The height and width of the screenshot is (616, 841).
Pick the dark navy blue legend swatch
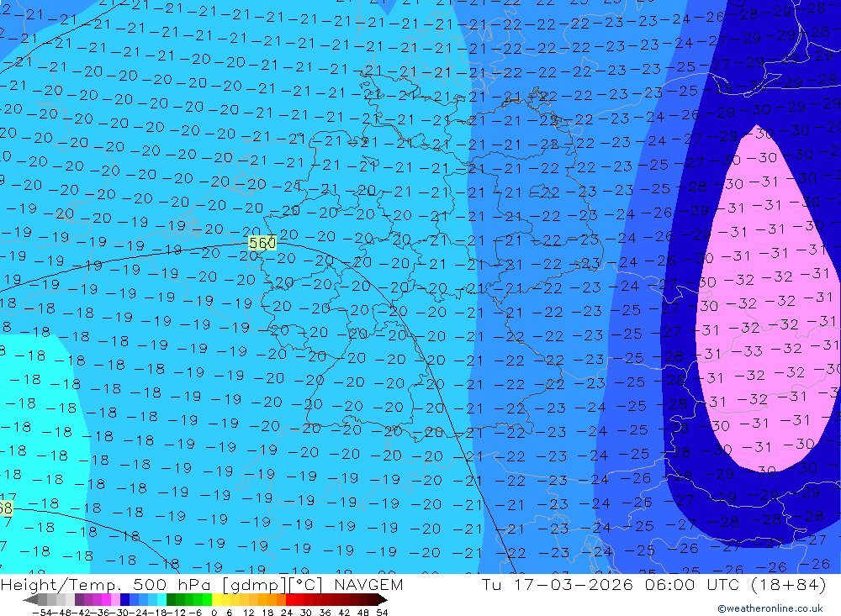click(124, 600)
